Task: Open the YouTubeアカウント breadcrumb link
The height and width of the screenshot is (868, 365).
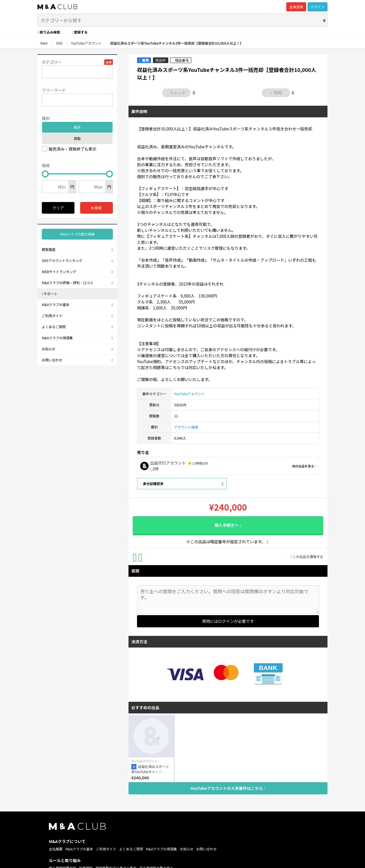Action: click(86, 43)
